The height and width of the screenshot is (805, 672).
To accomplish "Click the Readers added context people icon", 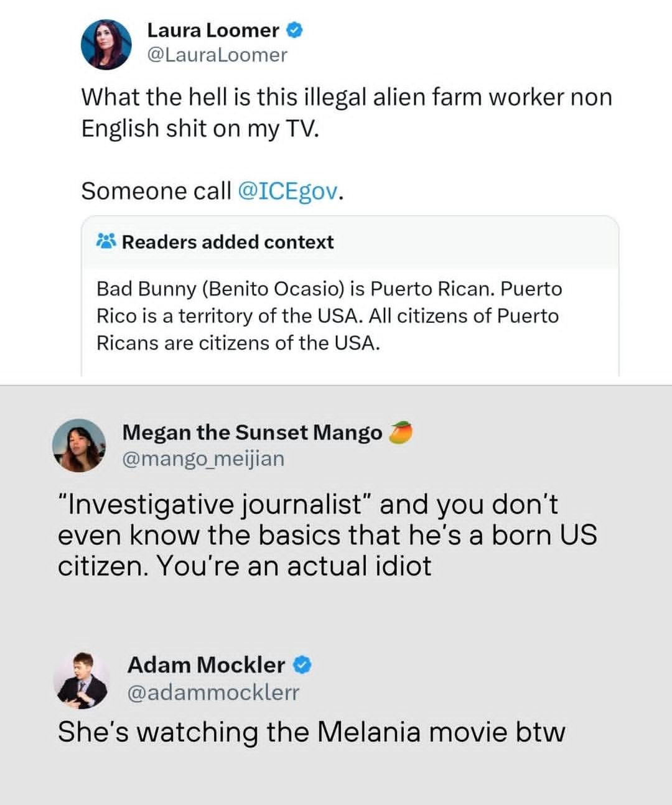I will [106, 241].
